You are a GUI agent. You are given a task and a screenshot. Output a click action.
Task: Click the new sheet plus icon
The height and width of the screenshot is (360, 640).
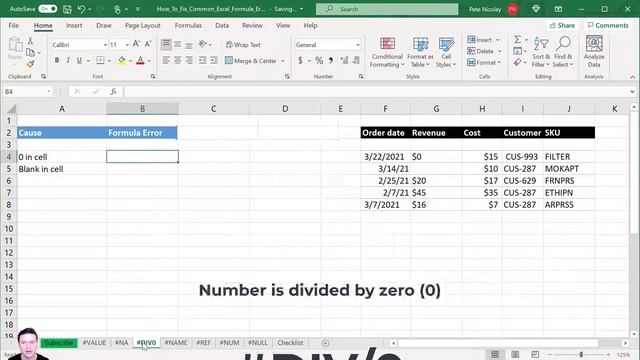(x=325, y=343)
